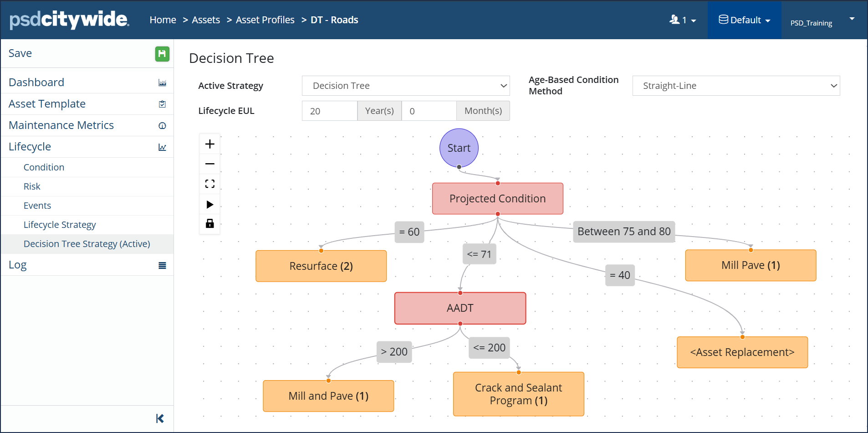Fit the tree view to screen
868x433 pixels.
click(x=210, y=184)
